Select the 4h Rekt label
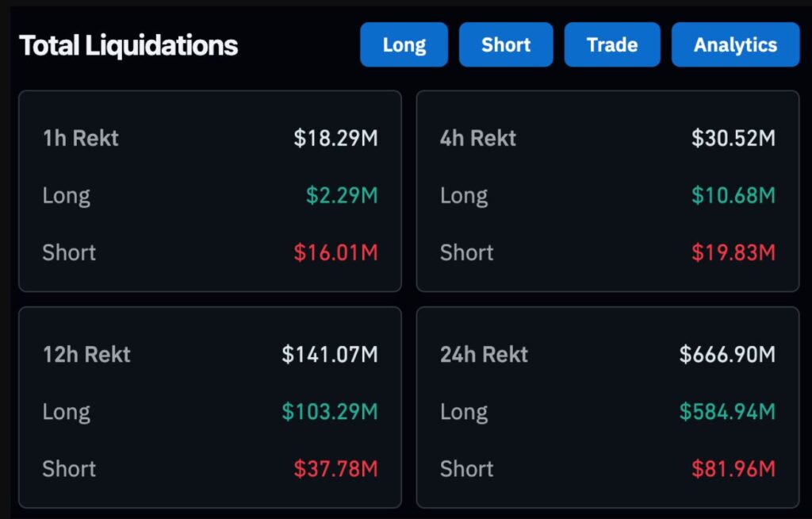Viewport: 812px width, 519px height. tap(478, 138)
